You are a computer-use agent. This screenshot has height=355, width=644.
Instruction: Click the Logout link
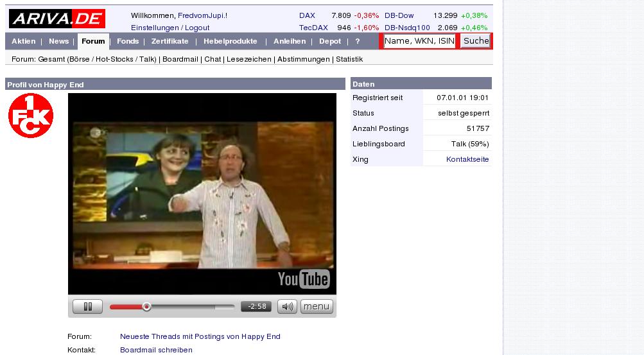(x=197, y=28)
